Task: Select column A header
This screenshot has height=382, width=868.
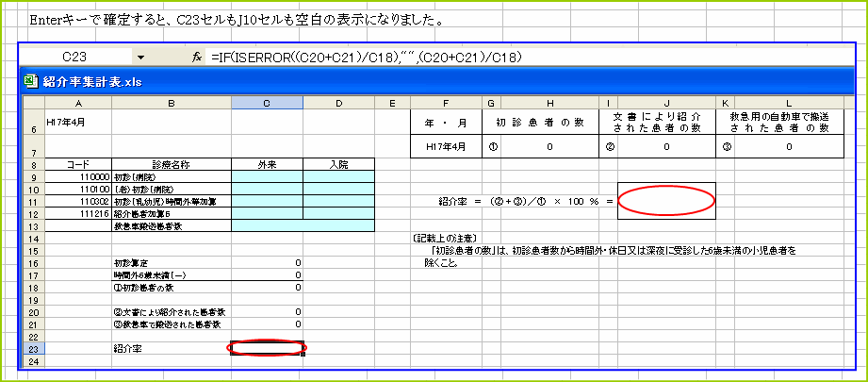Action: 78,103
